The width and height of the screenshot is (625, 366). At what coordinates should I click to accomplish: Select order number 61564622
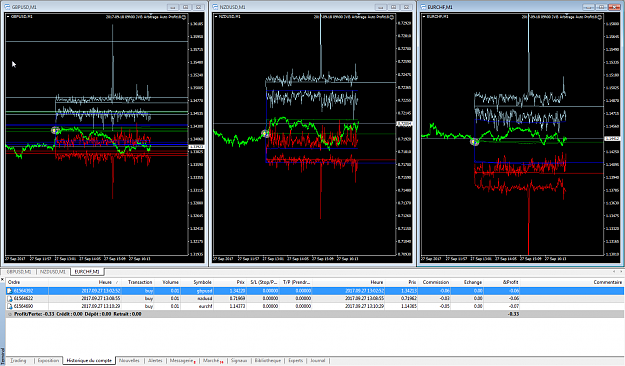coord(24,299)
